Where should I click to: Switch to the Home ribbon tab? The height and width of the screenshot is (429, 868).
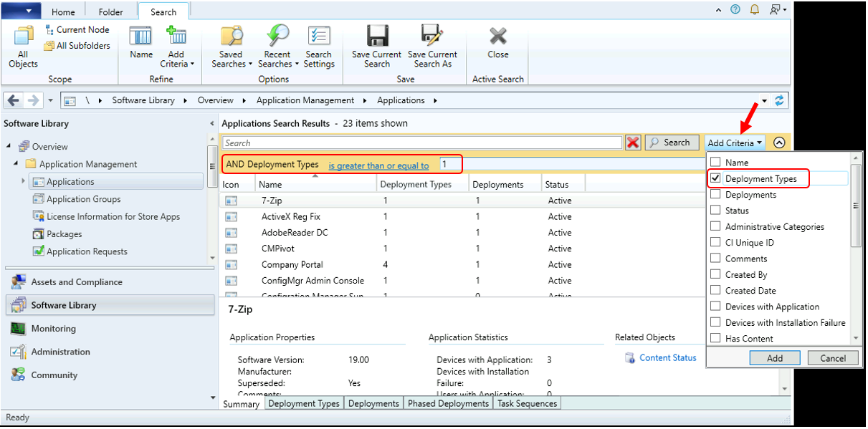coord(63,11)
